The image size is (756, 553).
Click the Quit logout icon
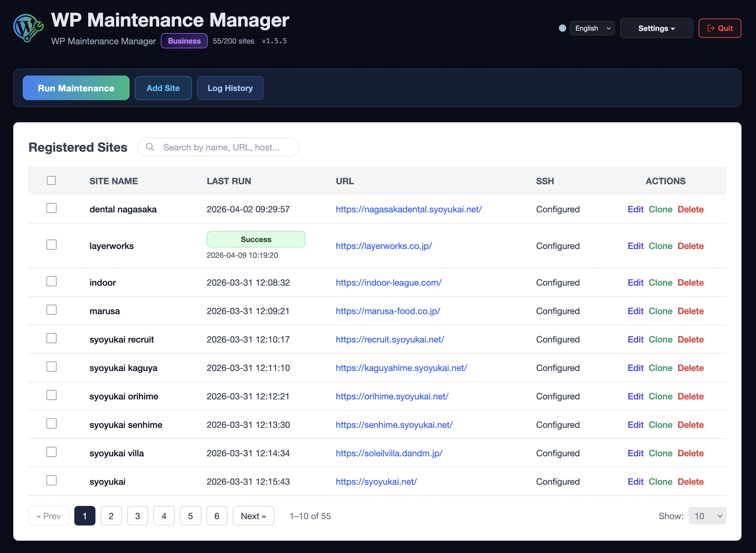(711, 28)
